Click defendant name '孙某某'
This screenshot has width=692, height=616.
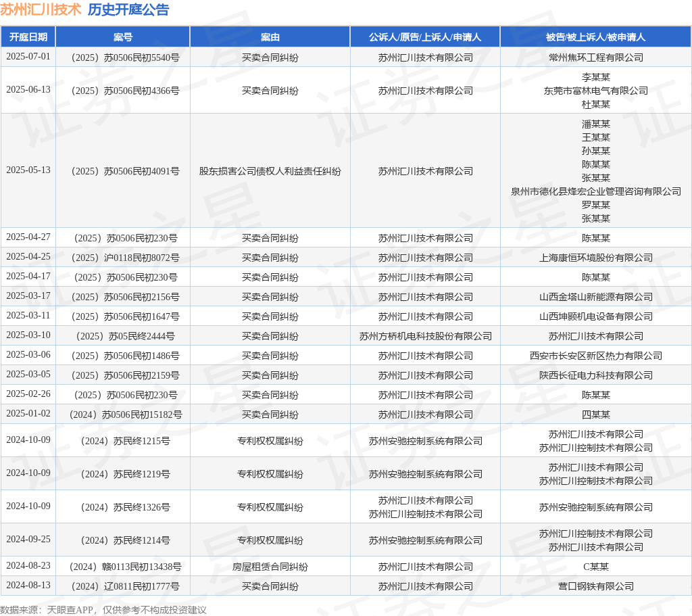[596, 151]
